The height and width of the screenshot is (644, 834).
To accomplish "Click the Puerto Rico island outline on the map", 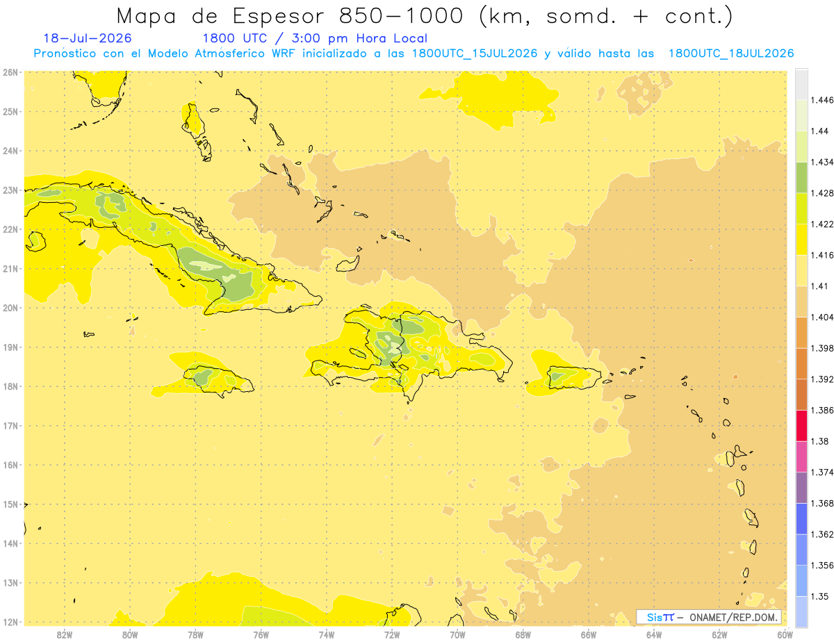I will pyautogui.click(x=573, y=377).
